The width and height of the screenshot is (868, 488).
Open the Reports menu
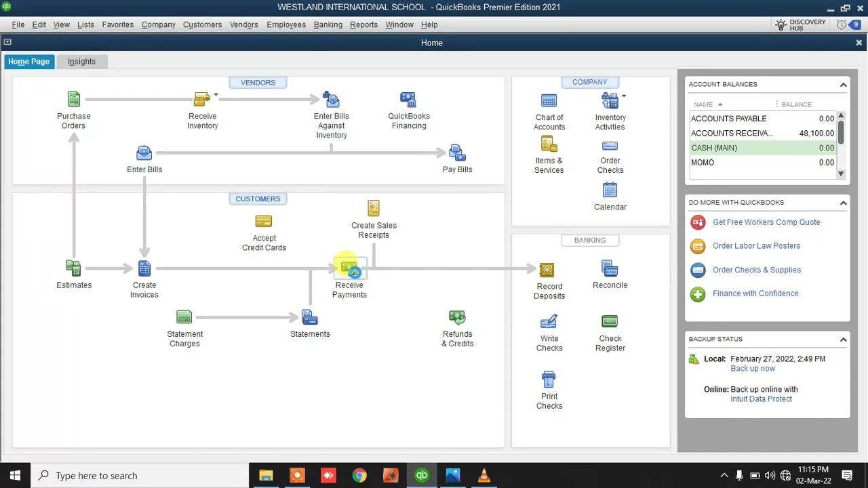pyautogui.click(x=363, y=24)
